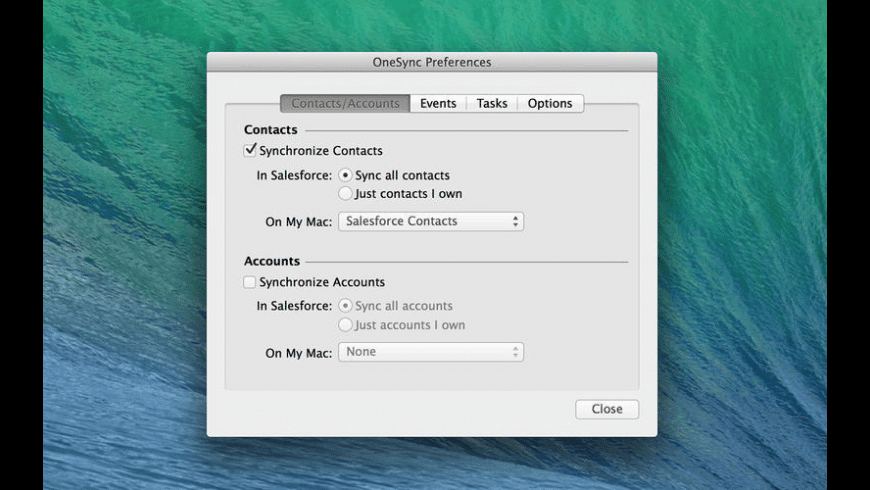Click the In Salesforce label under Contacts
The image size is (870, 490).
click(294, 175)
